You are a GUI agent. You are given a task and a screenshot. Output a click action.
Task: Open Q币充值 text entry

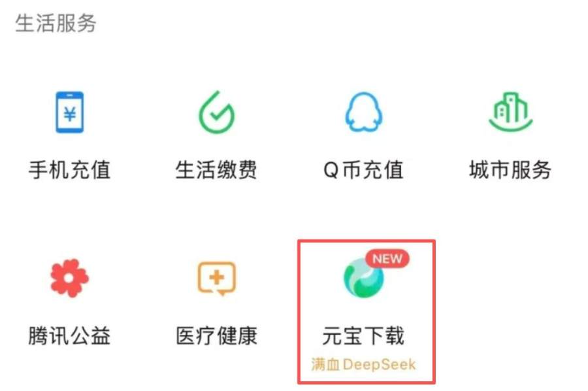pos(363,169)
